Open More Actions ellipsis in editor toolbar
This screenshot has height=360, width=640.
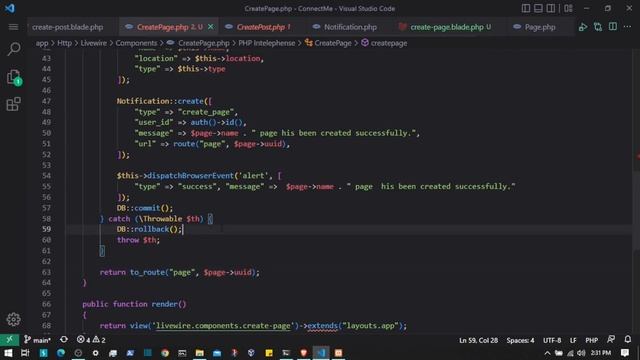[627, 27]
